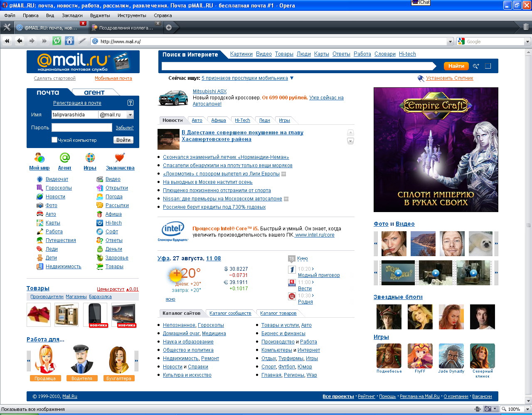The width and height of the screenshot is (532, 415).
Task: Click the Забыли? link
Action: point(125,128)
